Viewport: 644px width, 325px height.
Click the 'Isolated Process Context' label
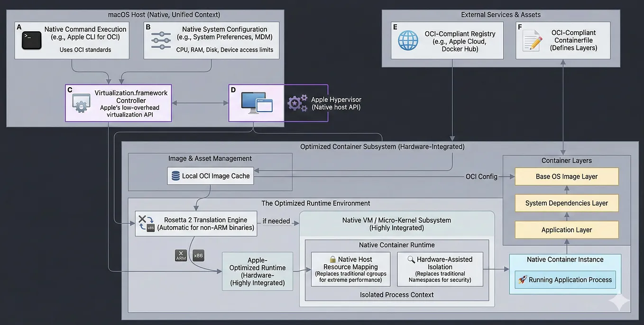click(397, 295)
